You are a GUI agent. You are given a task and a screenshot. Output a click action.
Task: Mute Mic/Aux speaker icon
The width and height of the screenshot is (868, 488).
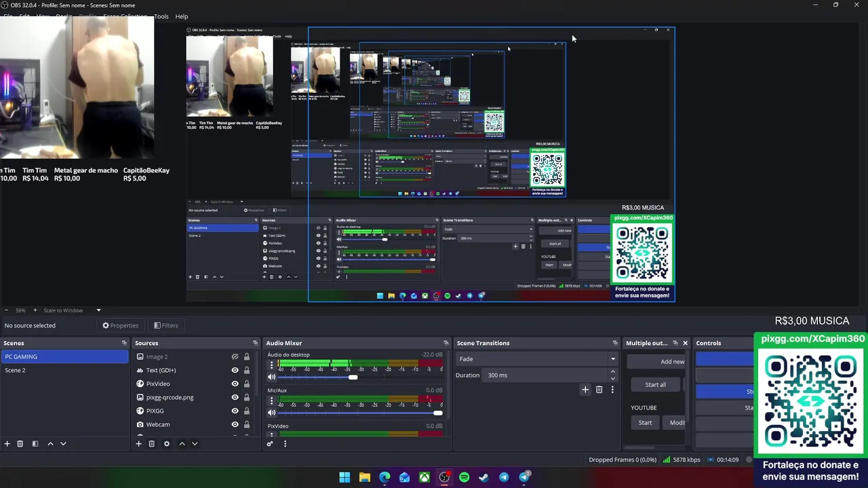(x=272, y=413)
